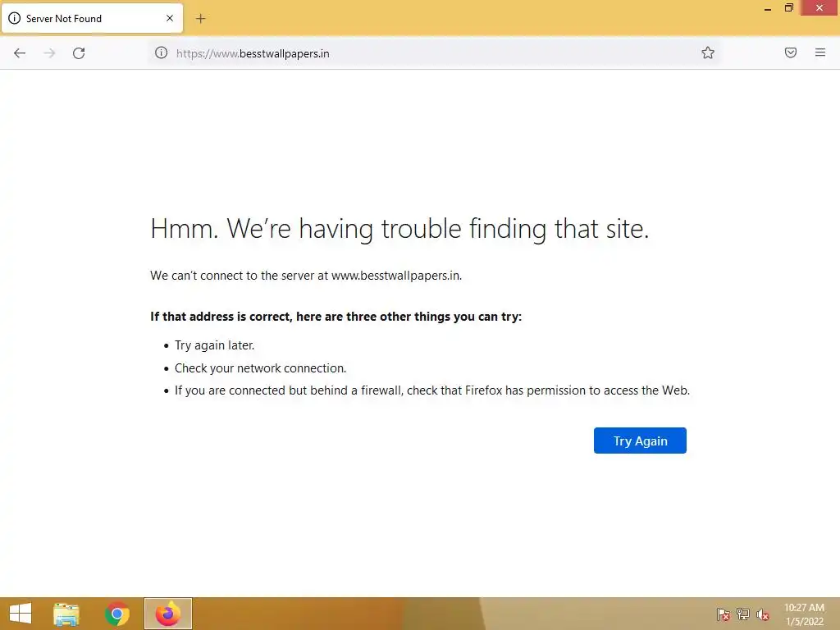Open the Windows Start menu
Image resolution: width=840 pixels, height=630 pixels.
[21, 614]
